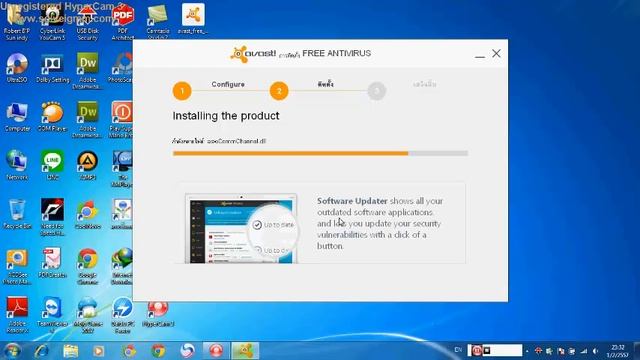Select the Recycle Bin icon

[x=17, y=214]
